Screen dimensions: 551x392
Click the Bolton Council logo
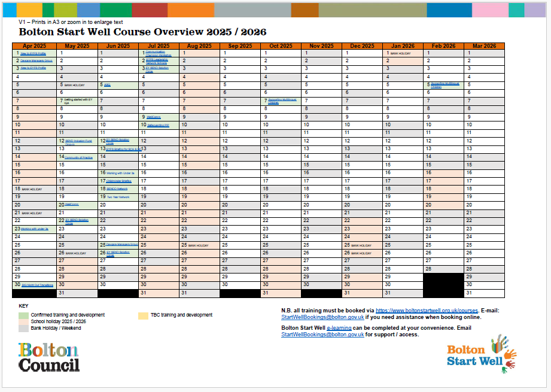click(x=49, y=357)
